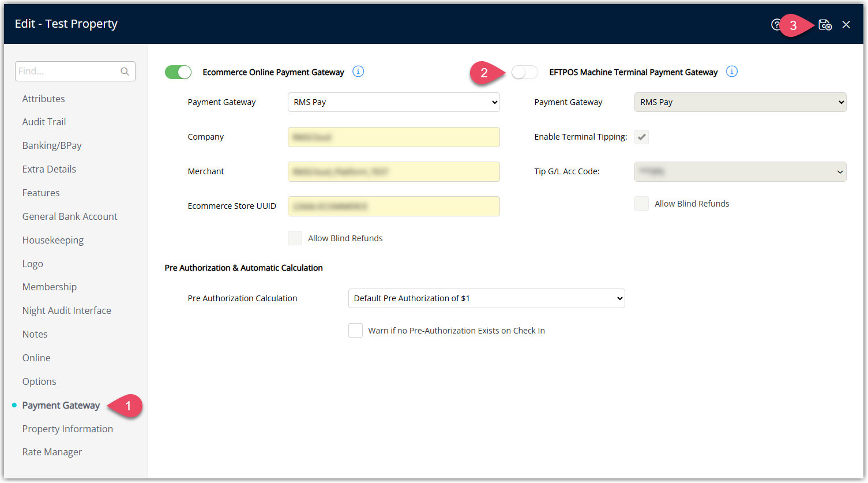Open the help question mark icon
Viewport: 868px width, 483px height.
tap(776, 25)
